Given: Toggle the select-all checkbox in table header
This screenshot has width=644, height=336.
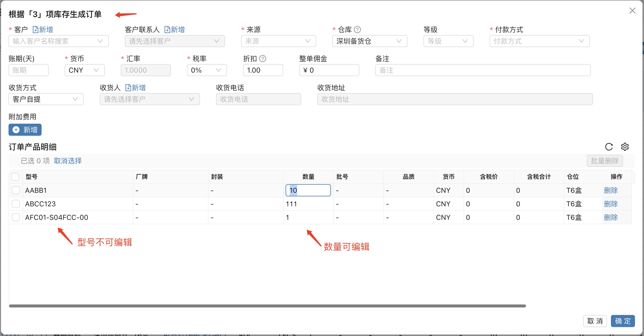Looking at the screenshot, I should pyautogui.click(x=15, y=177).
